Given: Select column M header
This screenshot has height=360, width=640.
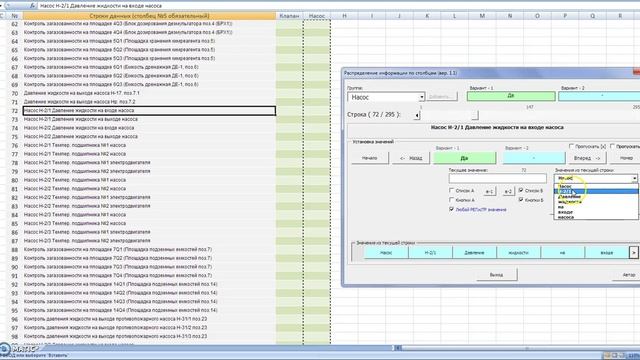Looking at the screenshot, I should (x=482, y=16).
